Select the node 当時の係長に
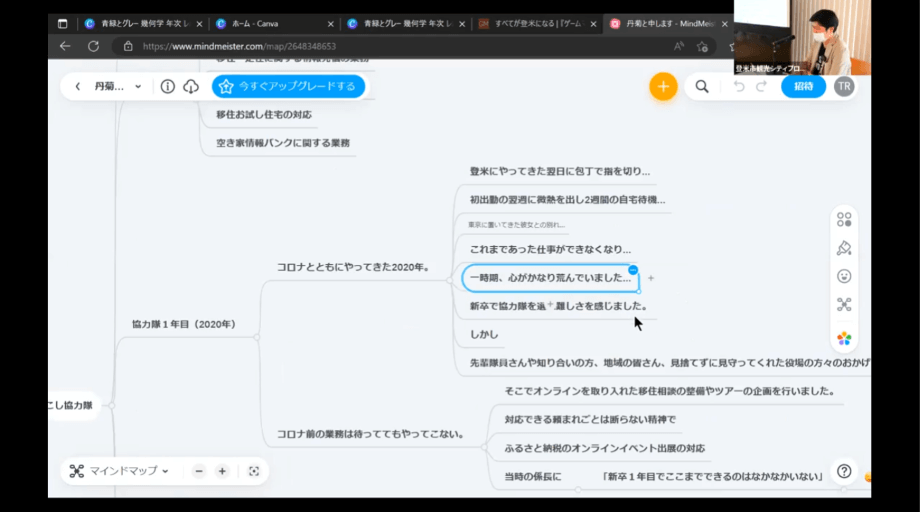The height and width of the screenshot is (512, 920). (x=533, y=477)
